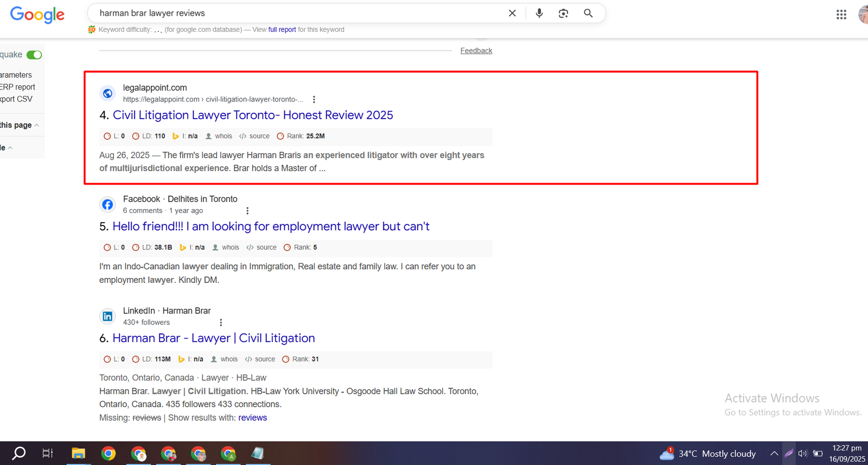Viewport: 868px width, 465px height.
Task: Collapse the 'this page' sidebar section
Action: tap(36, 125)
